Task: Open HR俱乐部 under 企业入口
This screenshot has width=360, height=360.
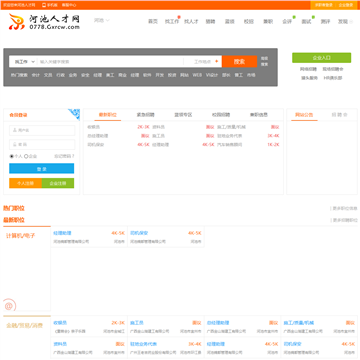Action: 333,78
